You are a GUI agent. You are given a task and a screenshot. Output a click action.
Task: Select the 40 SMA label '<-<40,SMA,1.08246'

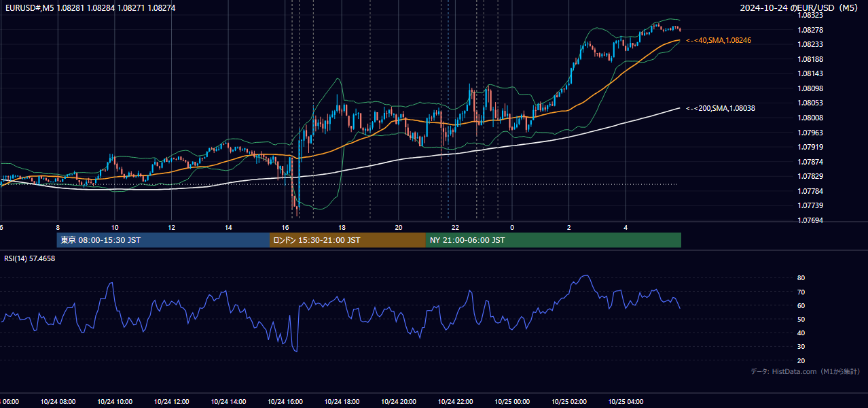coord(719,41)
